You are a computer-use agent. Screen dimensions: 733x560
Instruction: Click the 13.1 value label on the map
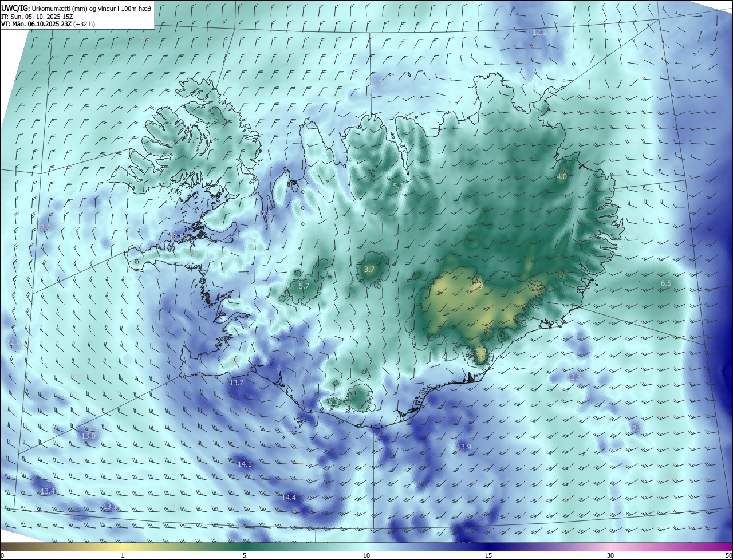pos(110,506)
